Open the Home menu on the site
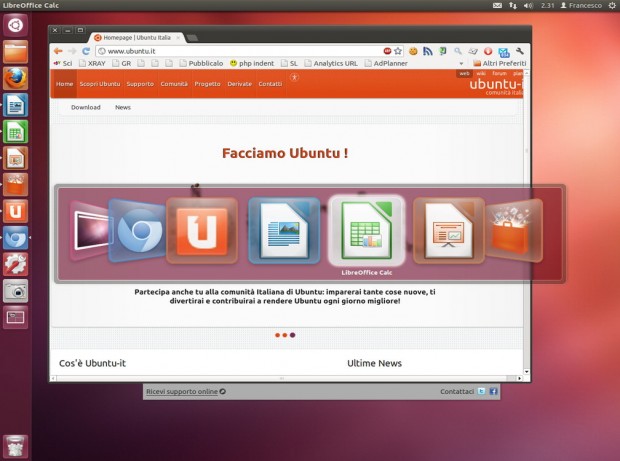The height and width of the screenshot is (461, 620). coord(64,84)
